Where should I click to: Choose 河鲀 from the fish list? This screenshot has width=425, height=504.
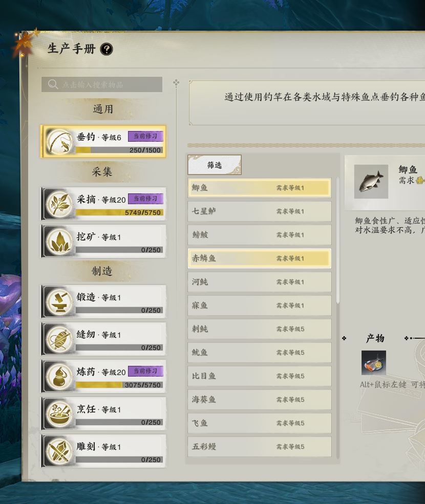(259, 282)
